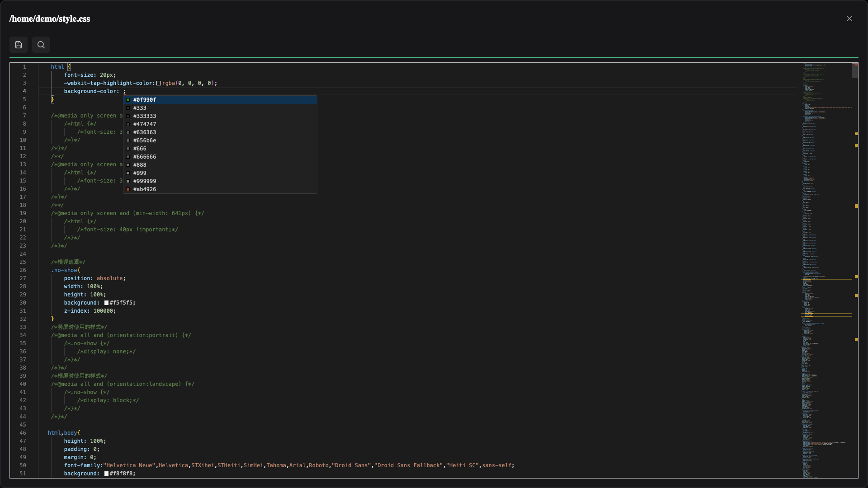
Task: Click the font-family line of code
Action: pos(289,465)
